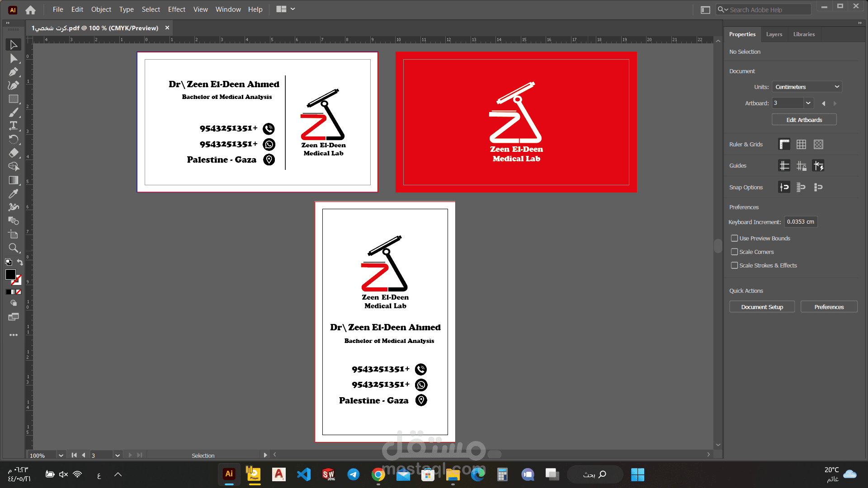Apply Gradient from the color mode buttons

14,292
